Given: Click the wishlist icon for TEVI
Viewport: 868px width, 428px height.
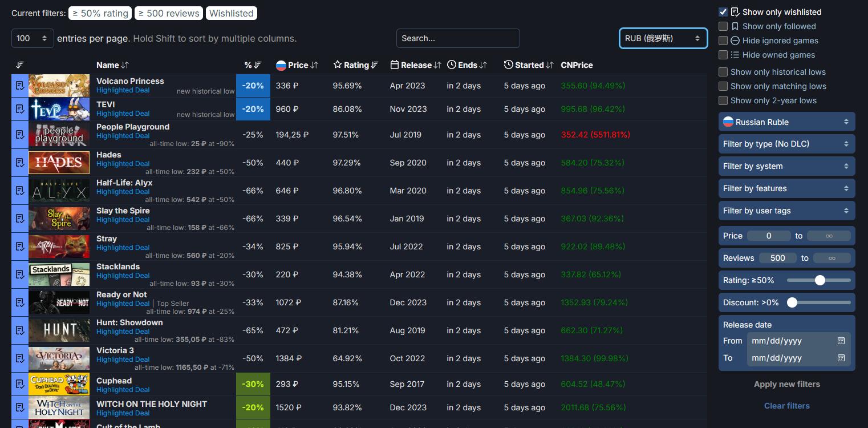Looking at the screenshot, I should click(x=20, y=109).
